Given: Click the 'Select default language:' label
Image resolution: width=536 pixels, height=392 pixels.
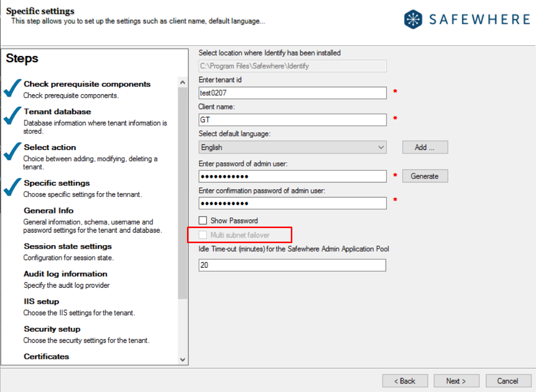Looking at the screenshot, I should pos(235,134).
